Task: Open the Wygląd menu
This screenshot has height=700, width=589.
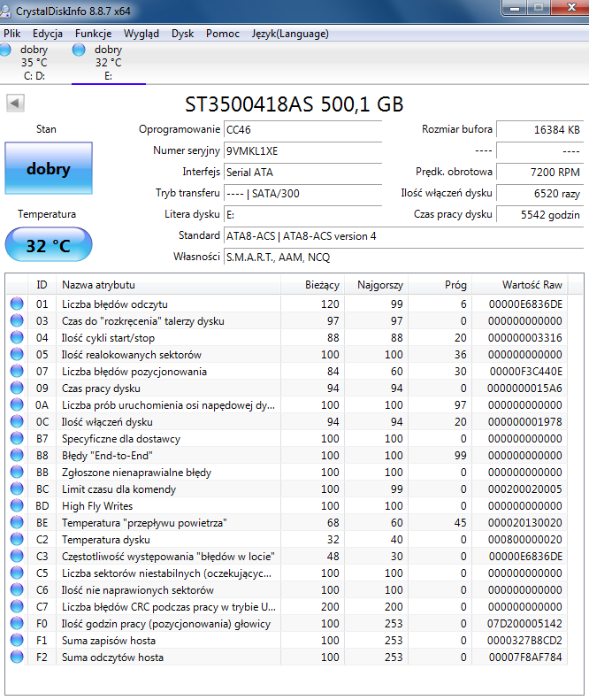Action: click(142, 34)
